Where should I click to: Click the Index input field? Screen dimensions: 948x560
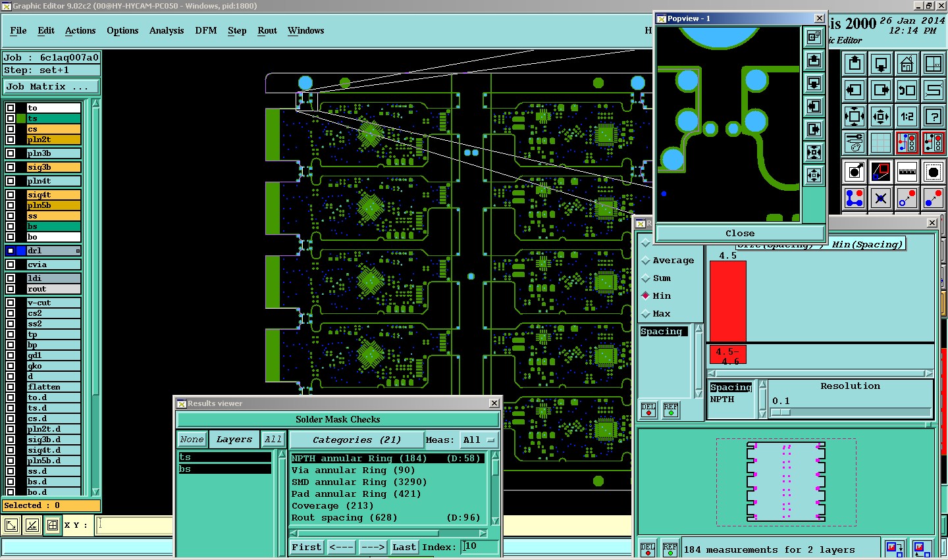click(479, 547)
